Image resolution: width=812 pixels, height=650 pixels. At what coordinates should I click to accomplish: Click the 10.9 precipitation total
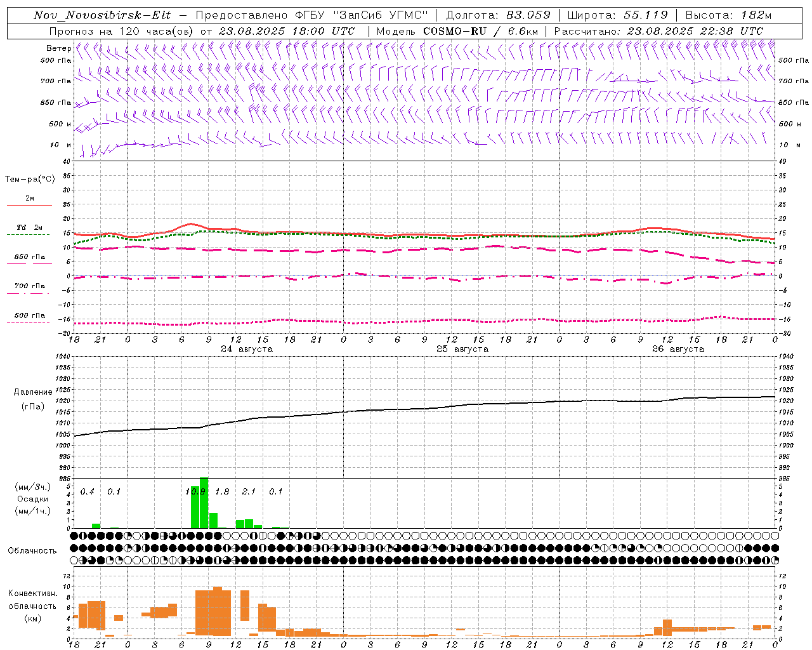point(195,491)
